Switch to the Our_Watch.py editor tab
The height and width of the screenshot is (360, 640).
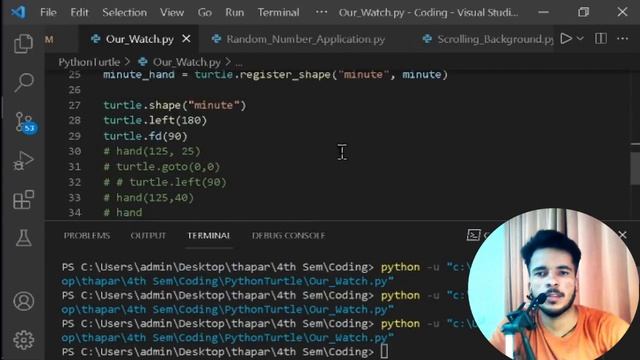click(x=139, y=39)
